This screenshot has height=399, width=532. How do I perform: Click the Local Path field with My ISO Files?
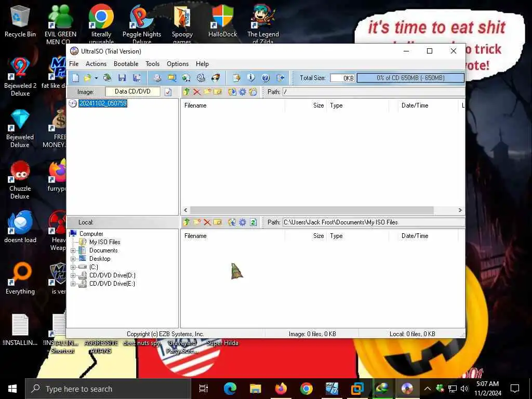[x=374, y=222]
